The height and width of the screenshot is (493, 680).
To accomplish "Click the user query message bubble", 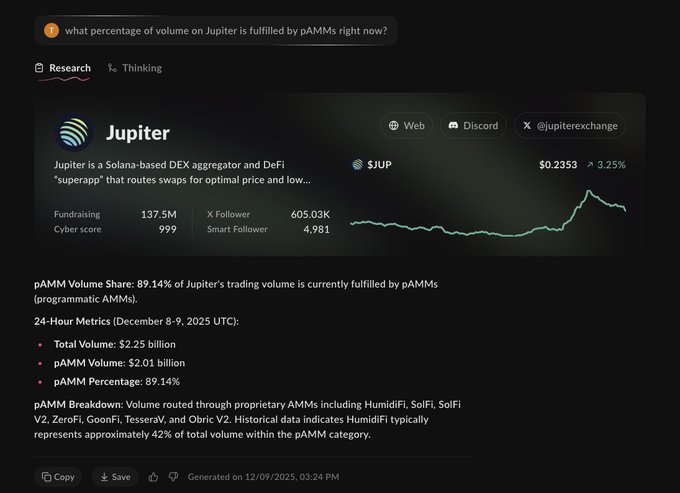I will coord(216,31).
